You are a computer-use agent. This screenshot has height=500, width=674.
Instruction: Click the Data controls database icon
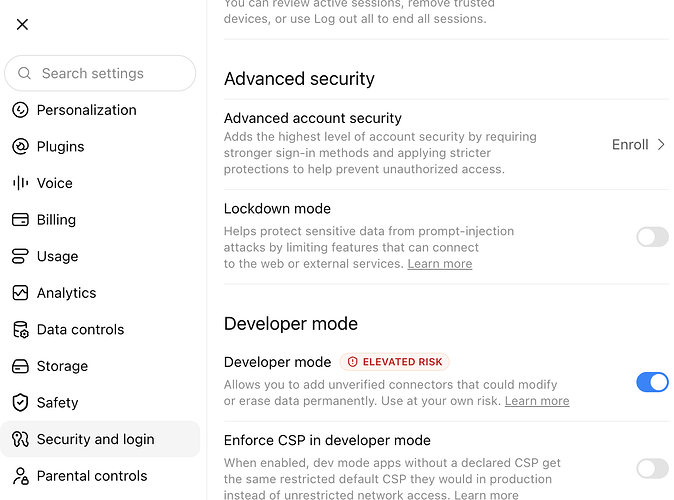(x=20, y=330)
